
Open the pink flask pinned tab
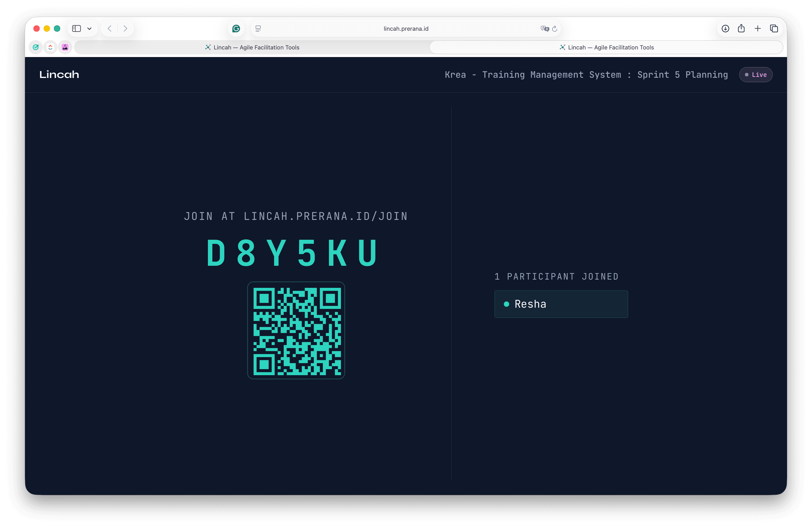pos(65,47)
